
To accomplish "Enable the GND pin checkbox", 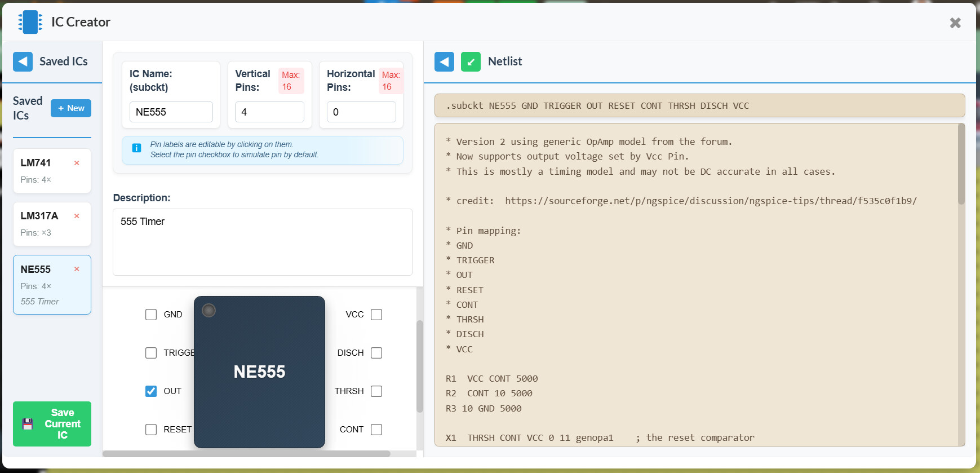I will tap(151, 315).
